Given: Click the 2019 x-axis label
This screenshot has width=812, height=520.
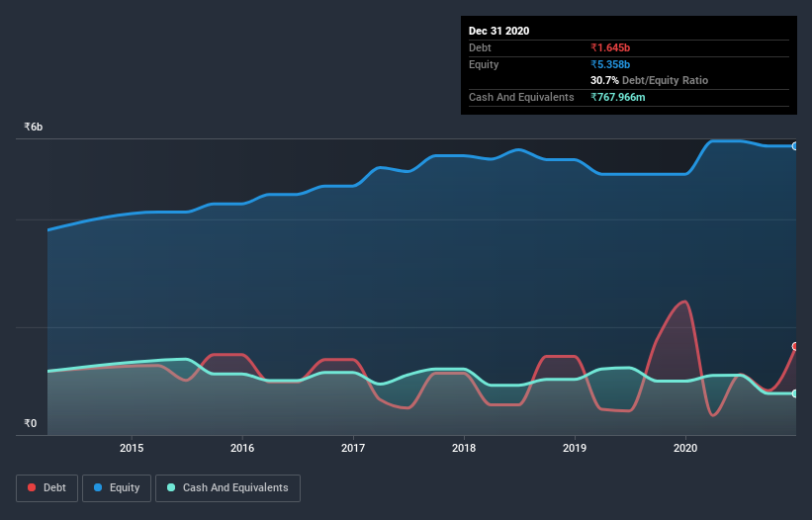Looking at the screenshot, I should pyautogui.click(x=575, y=448).
